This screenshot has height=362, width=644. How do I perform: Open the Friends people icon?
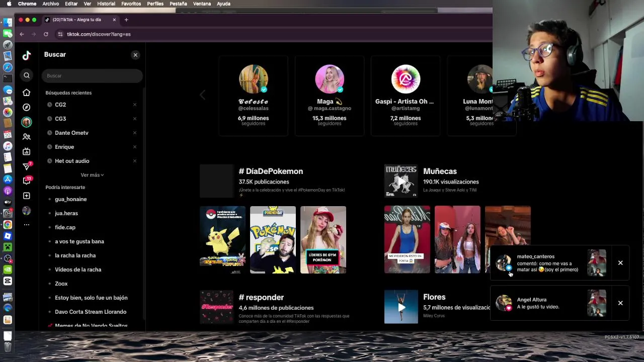27,137
